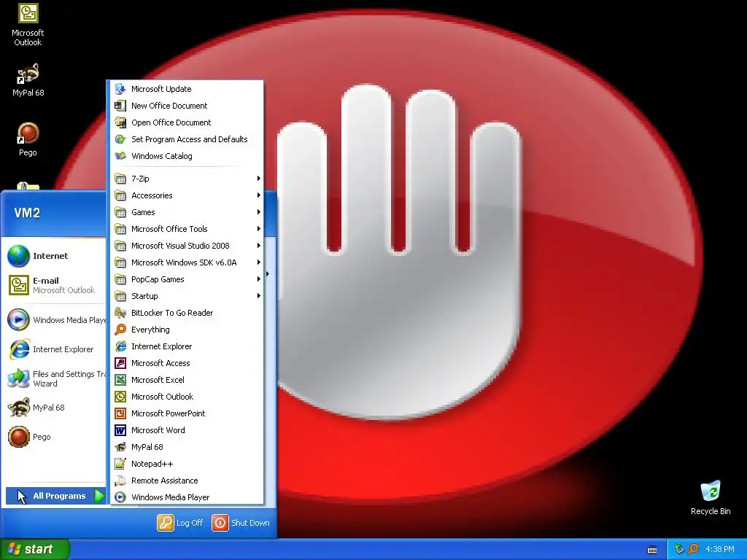Launch Notepad++

tap(187, 464)
